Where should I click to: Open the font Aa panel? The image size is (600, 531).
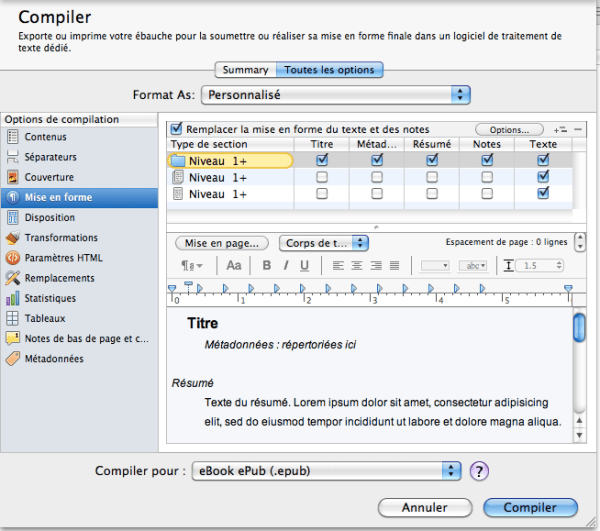[234, 265]
